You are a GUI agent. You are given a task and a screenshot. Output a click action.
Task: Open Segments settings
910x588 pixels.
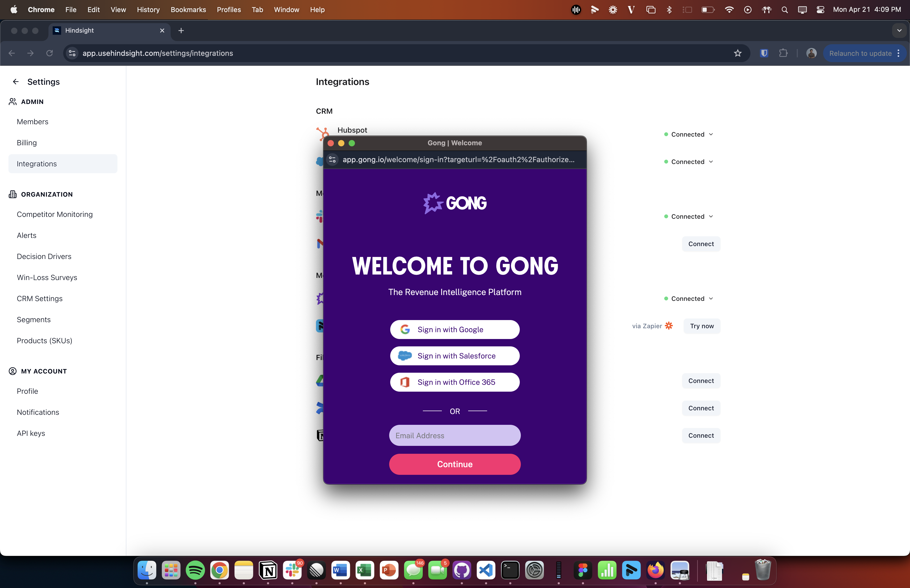(34, 320)
